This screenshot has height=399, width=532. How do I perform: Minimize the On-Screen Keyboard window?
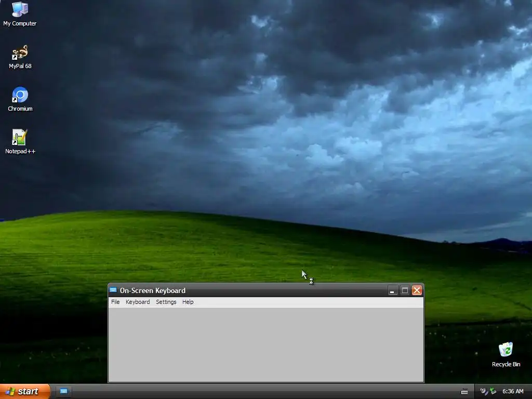(x=392, y=290)
